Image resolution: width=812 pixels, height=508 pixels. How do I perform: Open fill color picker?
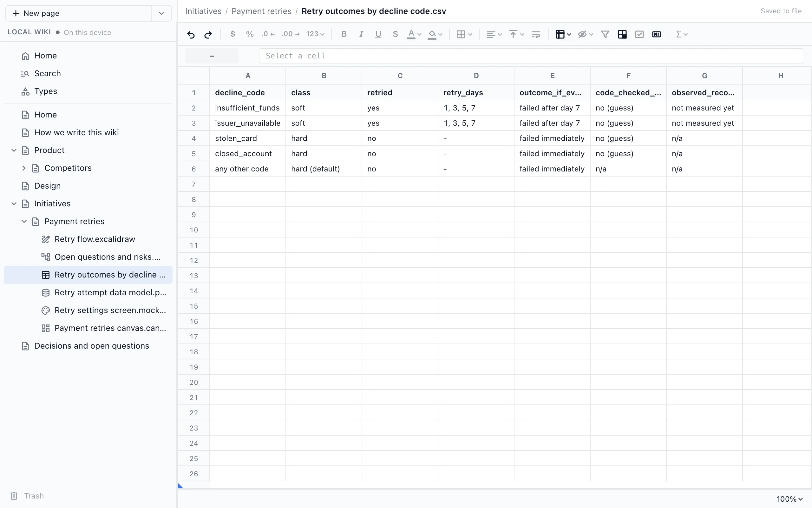(x=435, y=34)
